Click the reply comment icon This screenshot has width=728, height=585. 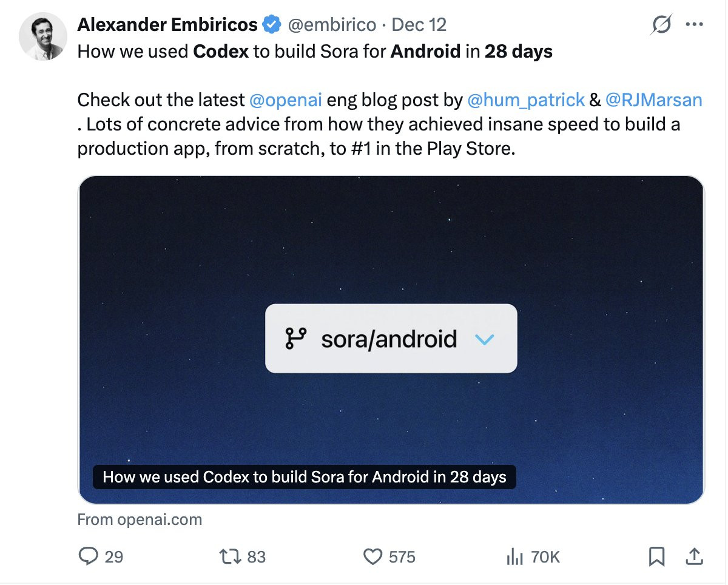tap(89, 556)
